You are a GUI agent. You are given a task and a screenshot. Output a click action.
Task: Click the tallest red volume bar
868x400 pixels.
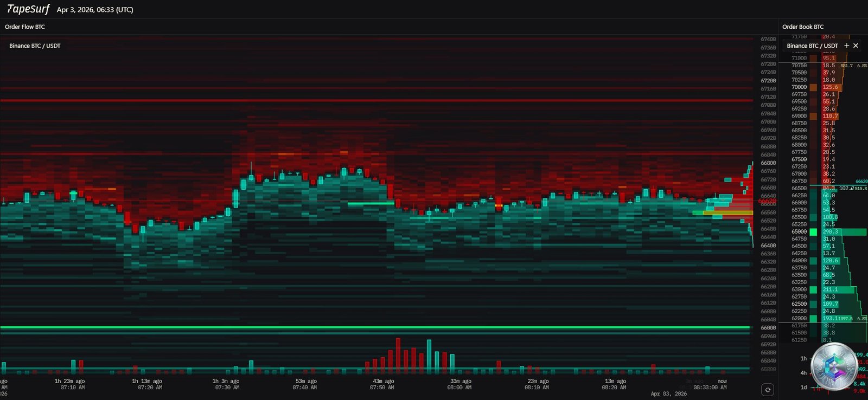(398, 356)
